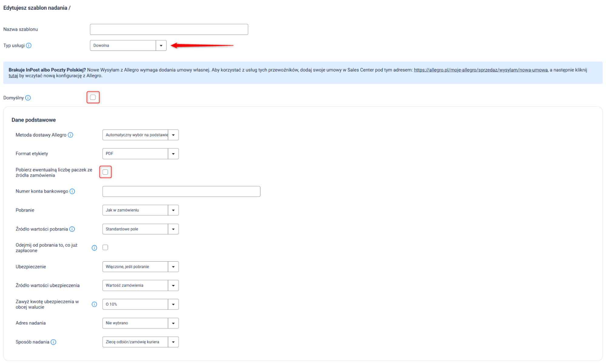Click info icon by Źródło wartości pobrania
Viewport: 606px width, 364px height.
(x=72, y=229)
